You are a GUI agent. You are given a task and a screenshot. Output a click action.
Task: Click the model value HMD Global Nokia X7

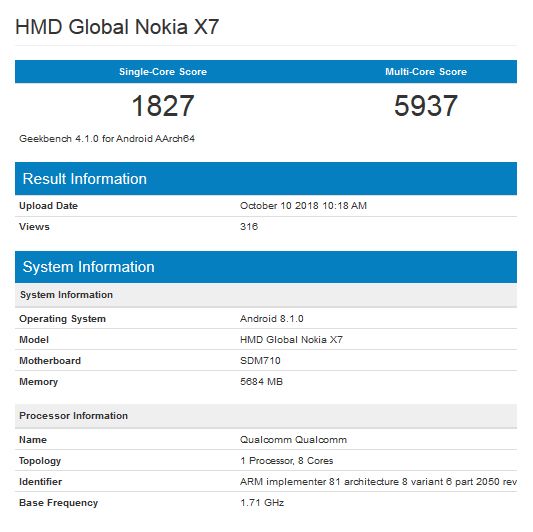pos(292,340)
